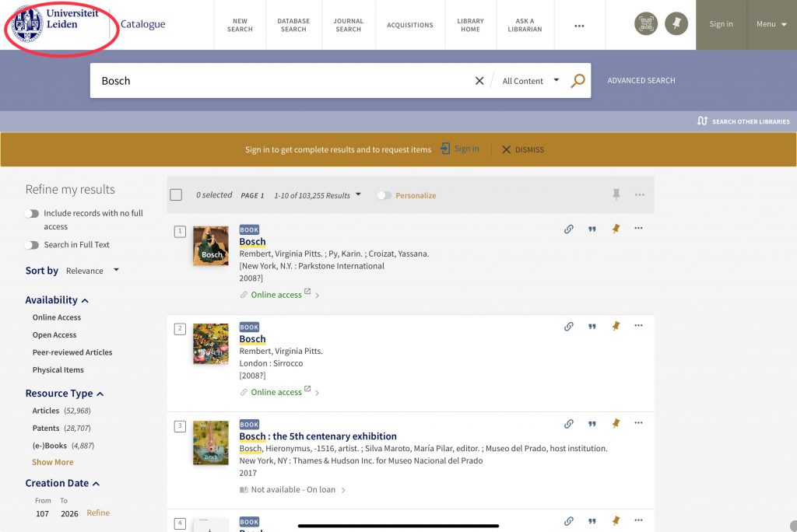Copy permalink for first Bosch result
Screen dimensions: 797x532
[569, 229]
